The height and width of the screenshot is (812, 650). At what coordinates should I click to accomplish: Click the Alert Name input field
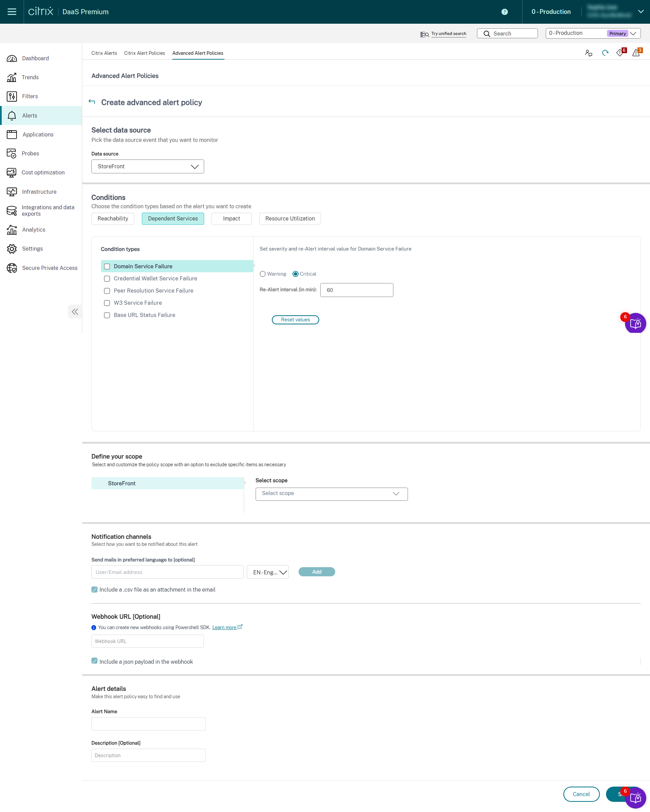(148, 724)
